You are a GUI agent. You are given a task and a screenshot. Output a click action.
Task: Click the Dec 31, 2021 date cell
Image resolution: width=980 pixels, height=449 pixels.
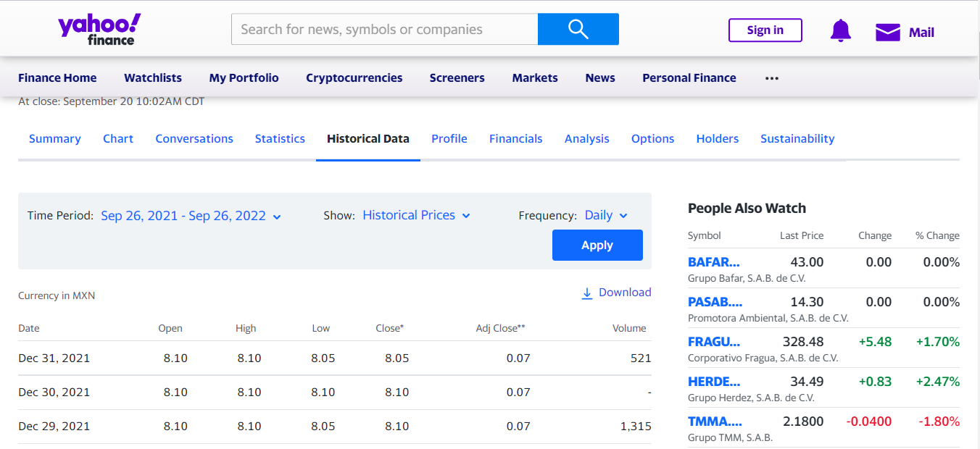point(54,358)
